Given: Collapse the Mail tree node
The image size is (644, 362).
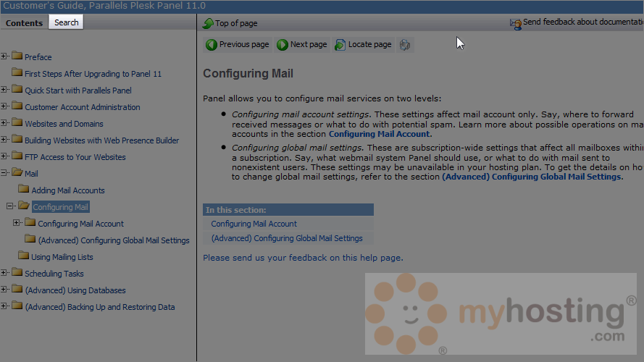Looking at the screenshot, I should 4,172.
